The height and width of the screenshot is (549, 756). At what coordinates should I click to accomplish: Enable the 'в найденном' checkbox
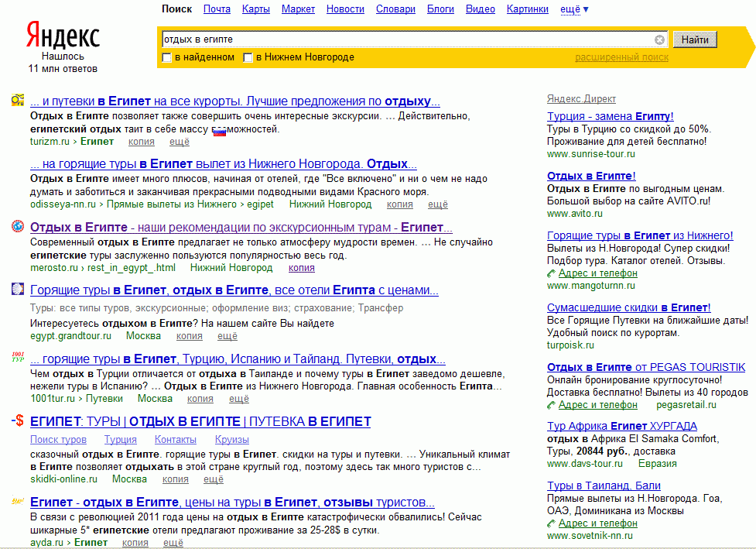point(166,58)
